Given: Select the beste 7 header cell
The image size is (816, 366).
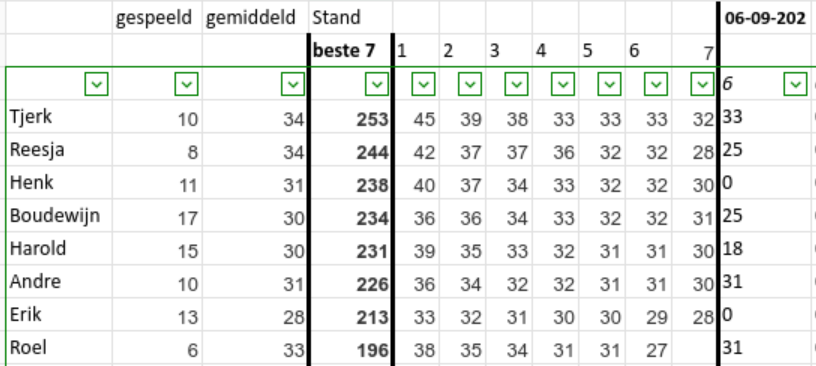Looking at the screenshot, I should tap(350, 51).
